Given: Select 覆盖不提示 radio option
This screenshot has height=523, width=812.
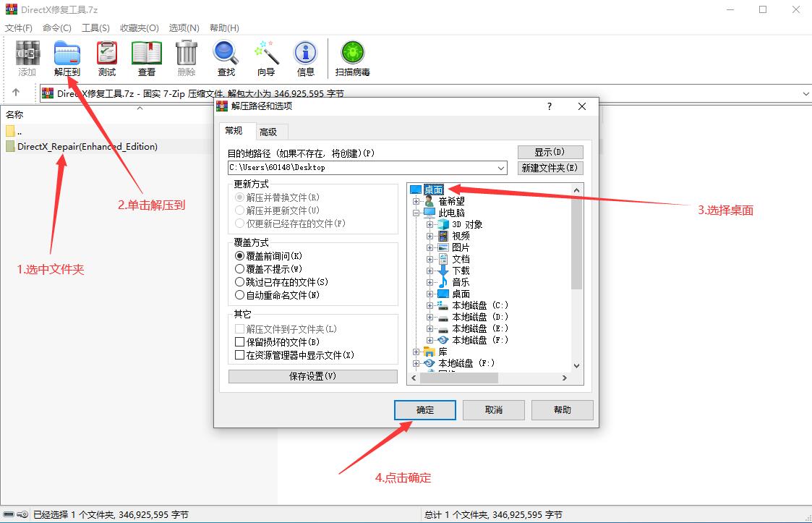Looking at the screenshot, I should click(x=240, y=269).
